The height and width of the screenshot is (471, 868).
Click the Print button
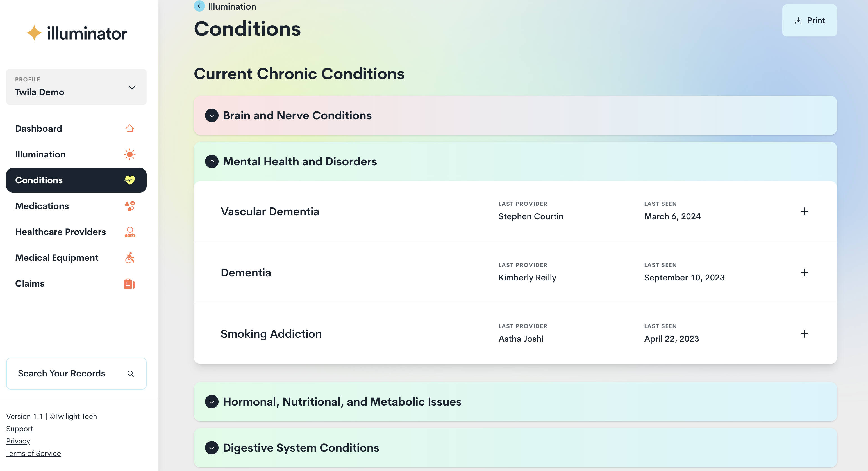click(809, 20)
